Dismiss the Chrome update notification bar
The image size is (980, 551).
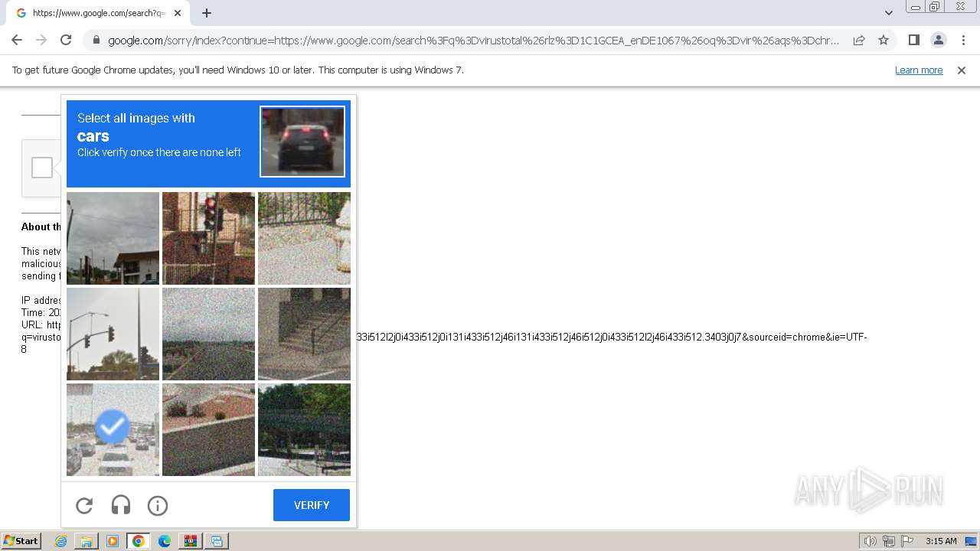pos(962,70)
